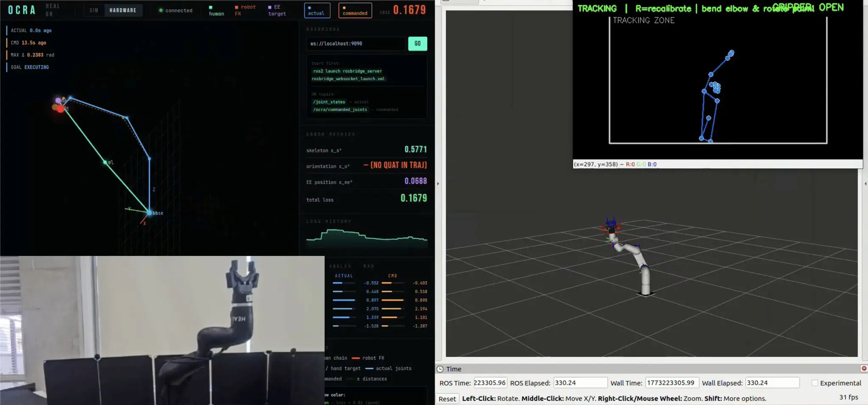Close the RViz Time panel
Viewport: 868px width, 405px height.
[x=864, y=369]
